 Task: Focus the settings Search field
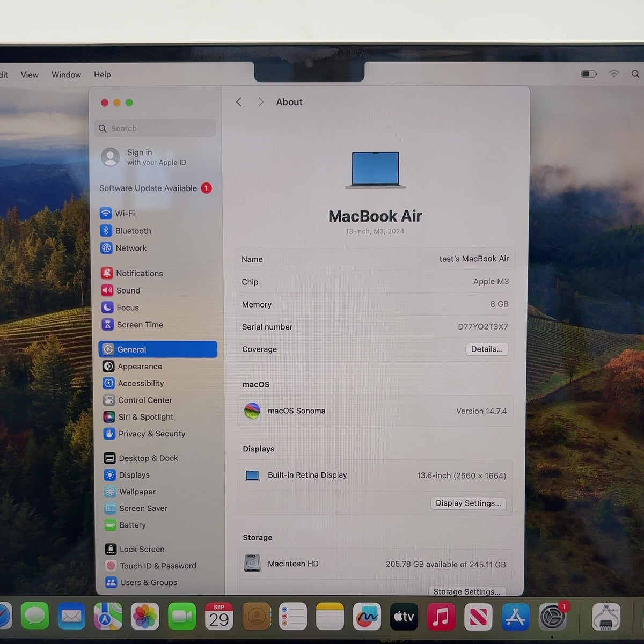[x=156, y=128]
